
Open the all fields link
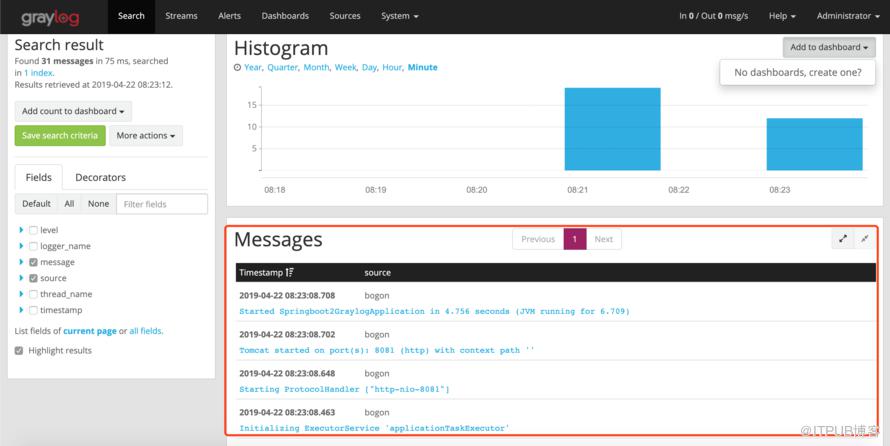coord(146,331)
